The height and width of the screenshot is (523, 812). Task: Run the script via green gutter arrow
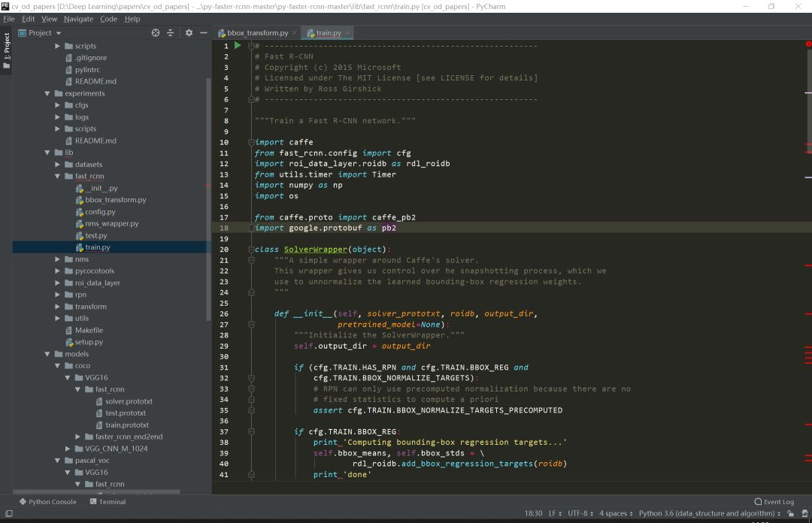238,46
